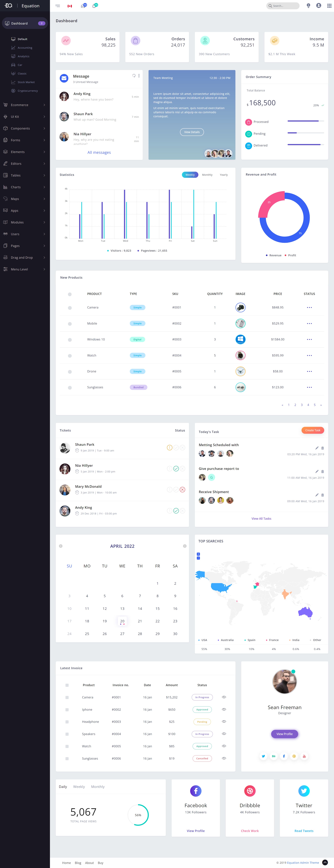Select the Windows 10 row in New Products

click(70, 340)
